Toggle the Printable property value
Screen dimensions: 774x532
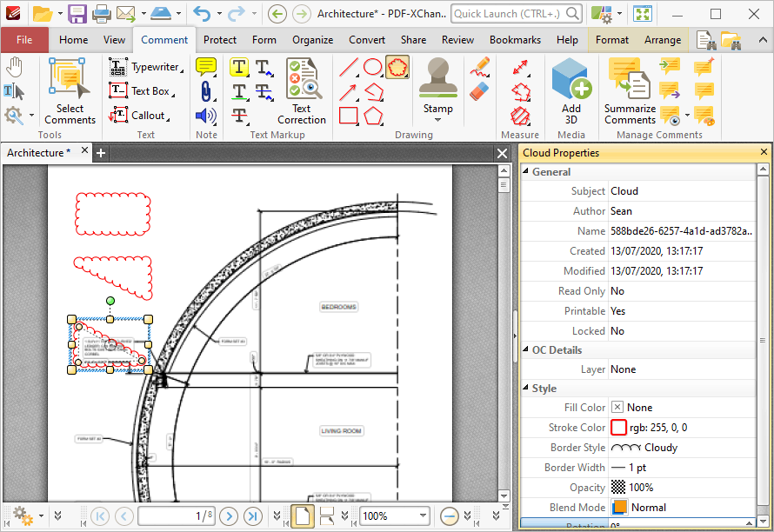point(682,311)
